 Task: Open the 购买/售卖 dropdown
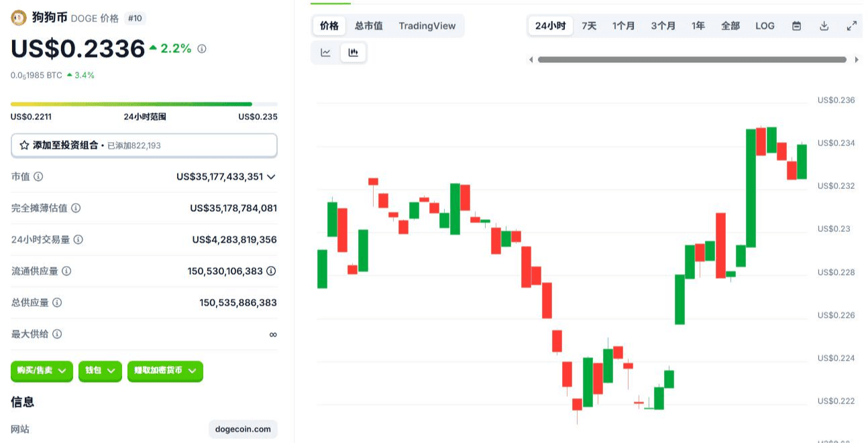(42, 371)
